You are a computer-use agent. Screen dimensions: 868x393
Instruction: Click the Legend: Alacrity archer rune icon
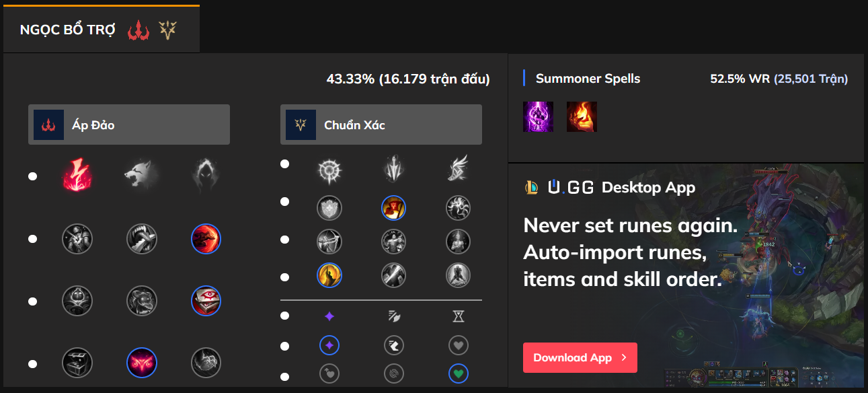coord(329,241)
